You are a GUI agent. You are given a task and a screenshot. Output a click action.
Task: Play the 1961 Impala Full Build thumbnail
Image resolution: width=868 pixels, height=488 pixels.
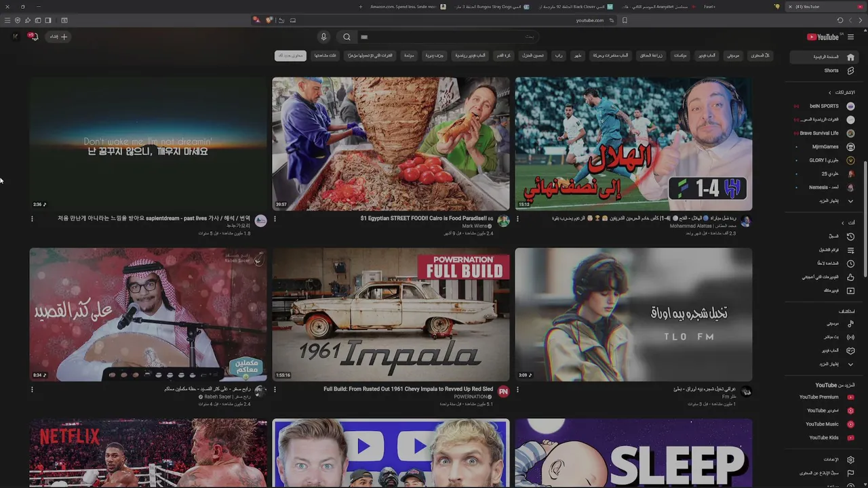(x=391, y=314)
